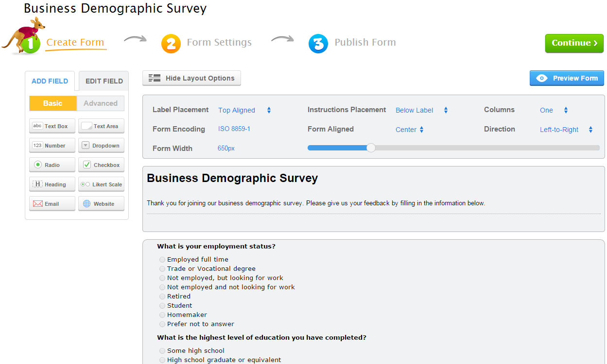607x364 pixels.
Task: Add a Radio button field
Action: pyautogui.click(x=52, y=165)
